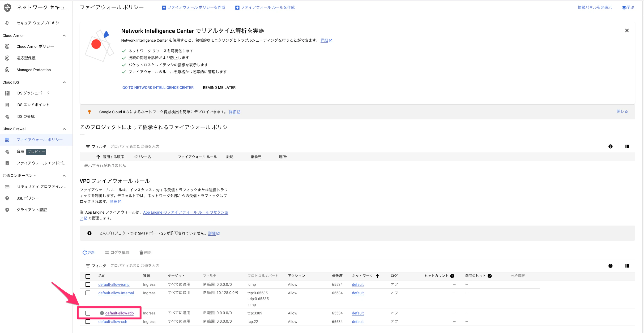
Task: Open column display options for VPC rules
Action: click(x=627, y=266)
